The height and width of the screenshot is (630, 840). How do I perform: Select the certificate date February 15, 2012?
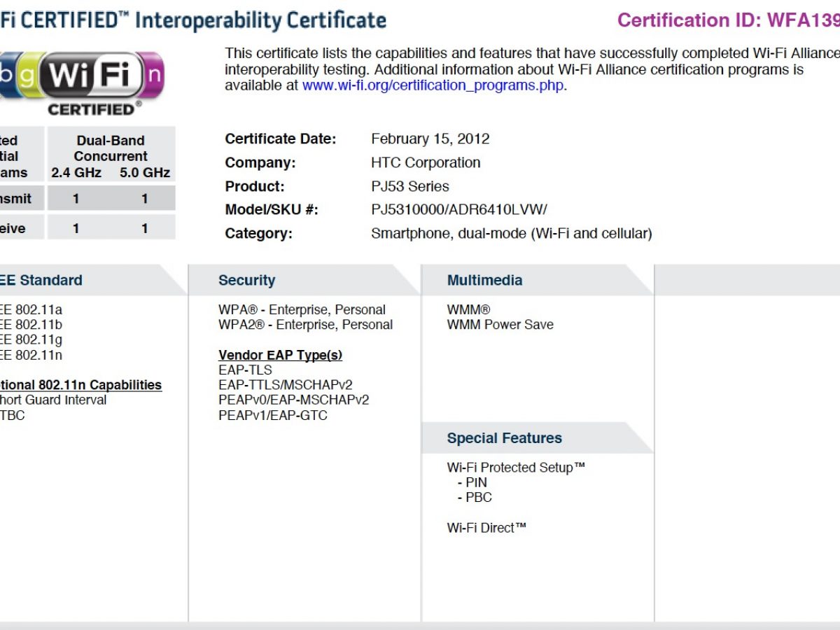pyautogui.click(x=430, y=139)
